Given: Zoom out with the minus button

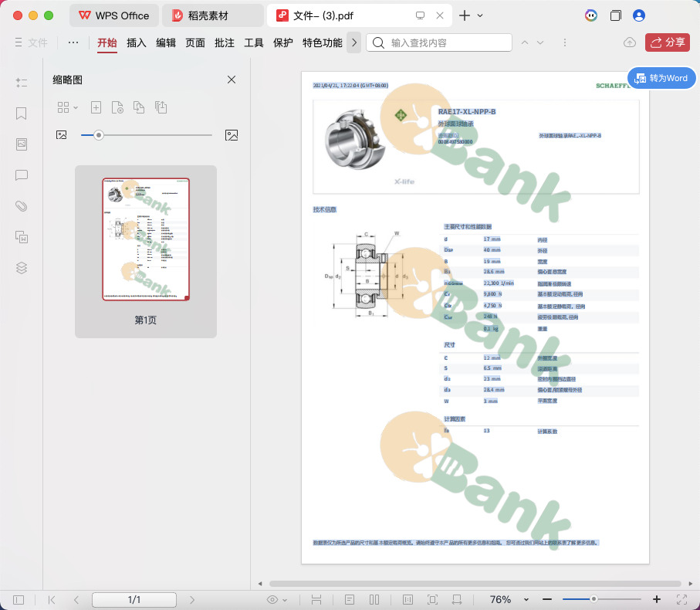Looking at the screenshot, I should (x=547, y=599).
